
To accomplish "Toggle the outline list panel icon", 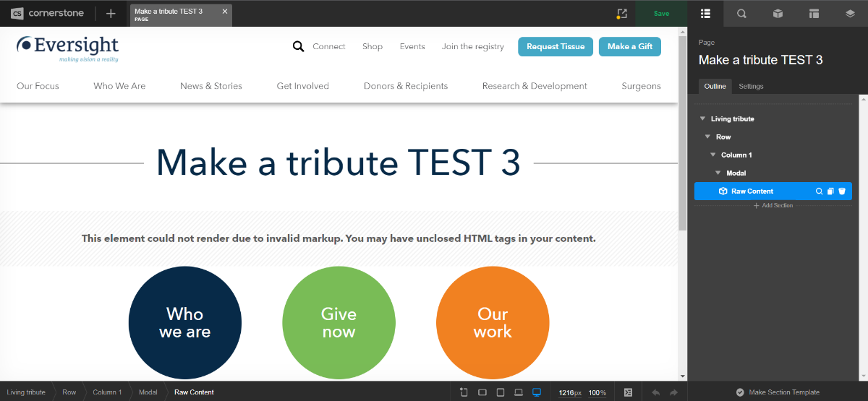I will coord(706,13).
